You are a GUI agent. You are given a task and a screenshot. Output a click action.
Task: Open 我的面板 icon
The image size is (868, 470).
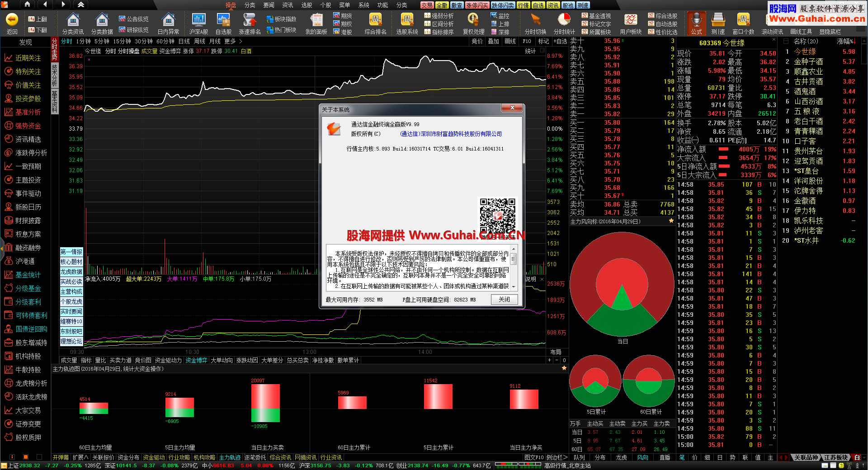point(316,20)
